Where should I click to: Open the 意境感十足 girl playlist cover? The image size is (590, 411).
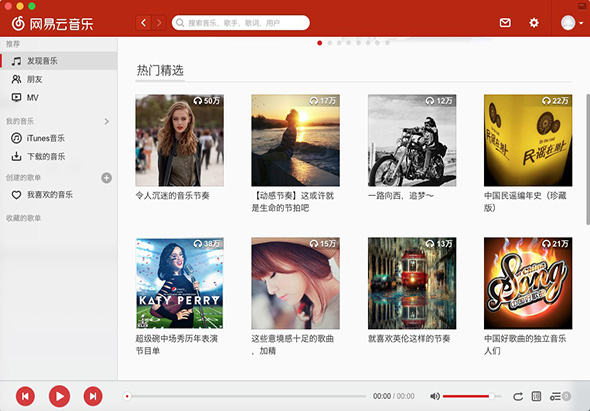(295, 283)
